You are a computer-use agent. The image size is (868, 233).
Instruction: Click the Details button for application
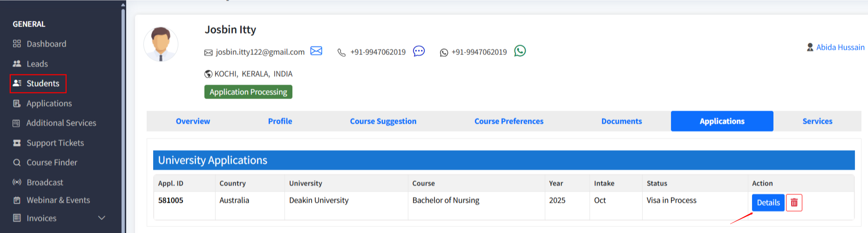tap(768, 203)
